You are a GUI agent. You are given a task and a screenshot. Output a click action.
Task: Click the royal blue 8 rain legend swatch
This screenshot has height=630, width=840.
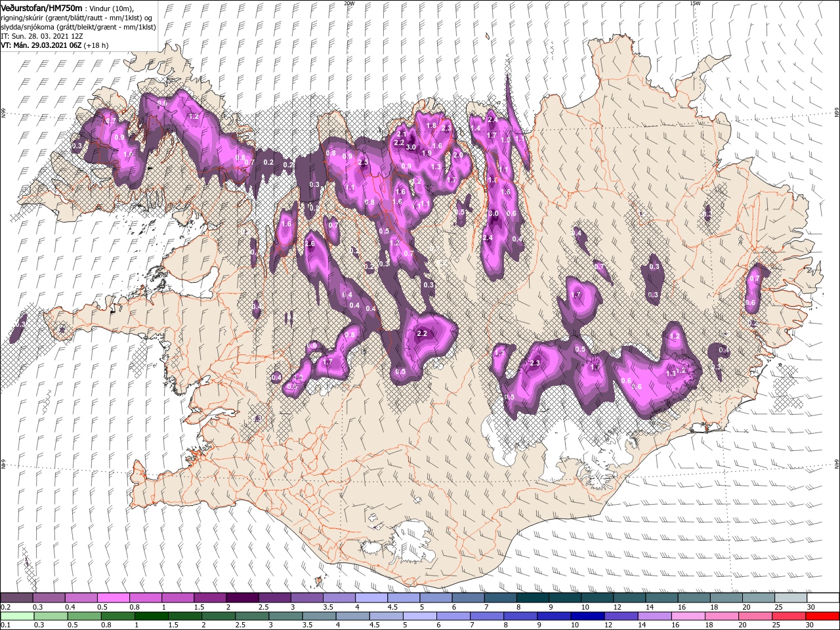(520, 616)
